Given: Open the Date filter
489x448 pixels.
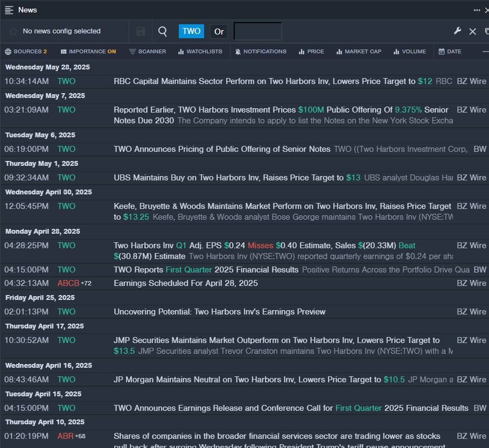Looking at the screenshot, I should (x=450, y=52).
